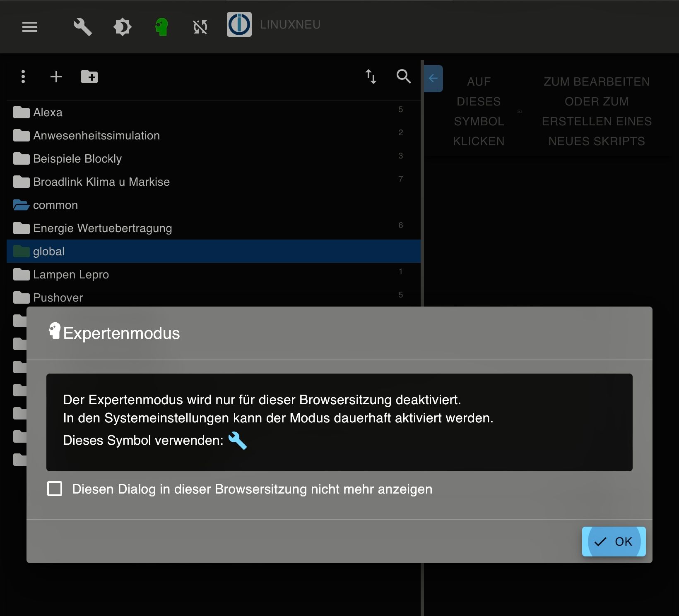Expand Energie Wertuebertragung folder
Screen dimensions: 679x616
point(214,228)
